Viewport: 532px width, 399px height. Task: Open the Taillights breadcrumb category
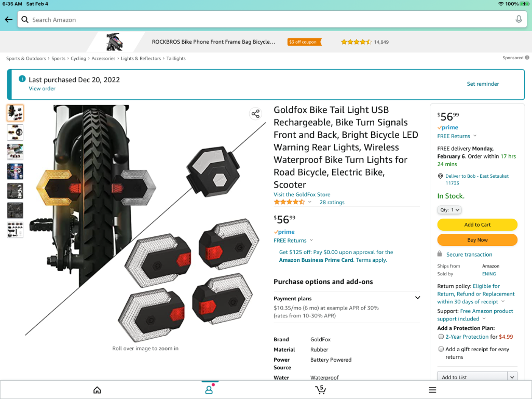(176, 58)
